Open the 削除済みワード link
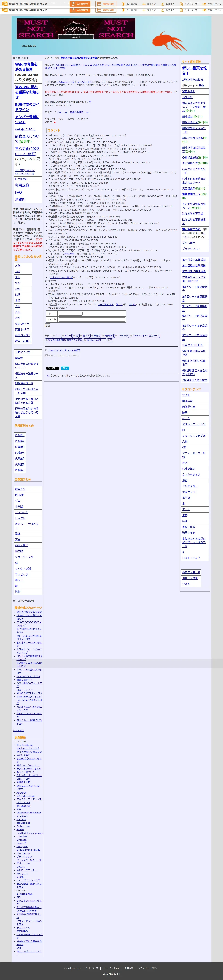This screenshot has width=223, height=980. (x=24, y=384)
